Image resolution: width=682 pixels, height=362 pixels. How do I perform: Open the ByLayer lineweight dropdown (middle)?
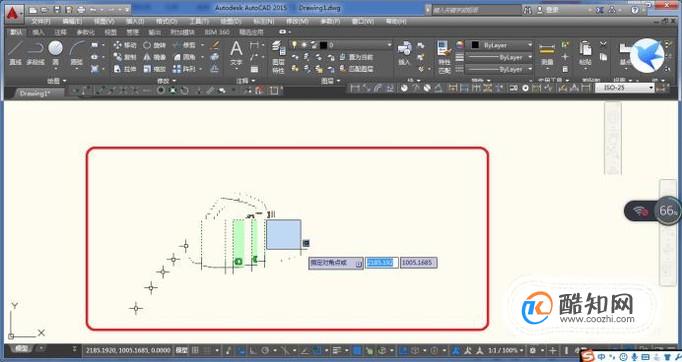pos(499,57)
